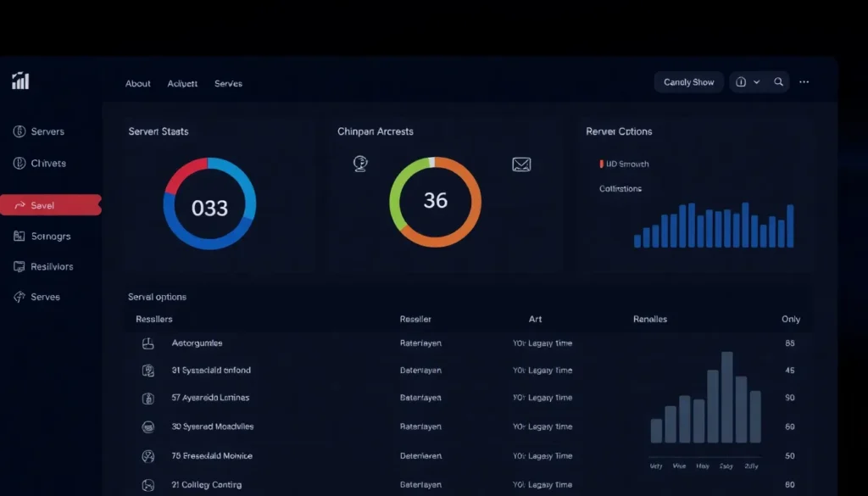
Task: Open the three-dot more options menu
Action: [804, 82]
